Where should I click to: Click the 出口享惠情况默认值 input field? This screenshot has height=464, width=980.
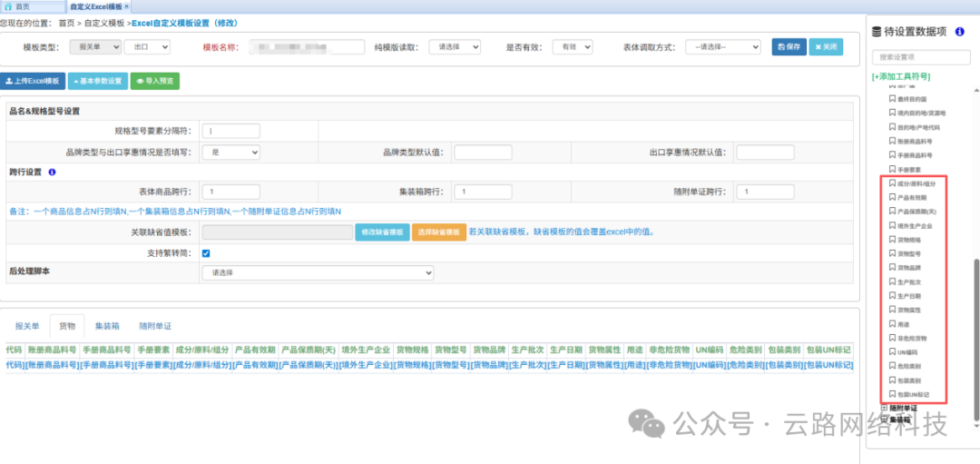(765, 152)
